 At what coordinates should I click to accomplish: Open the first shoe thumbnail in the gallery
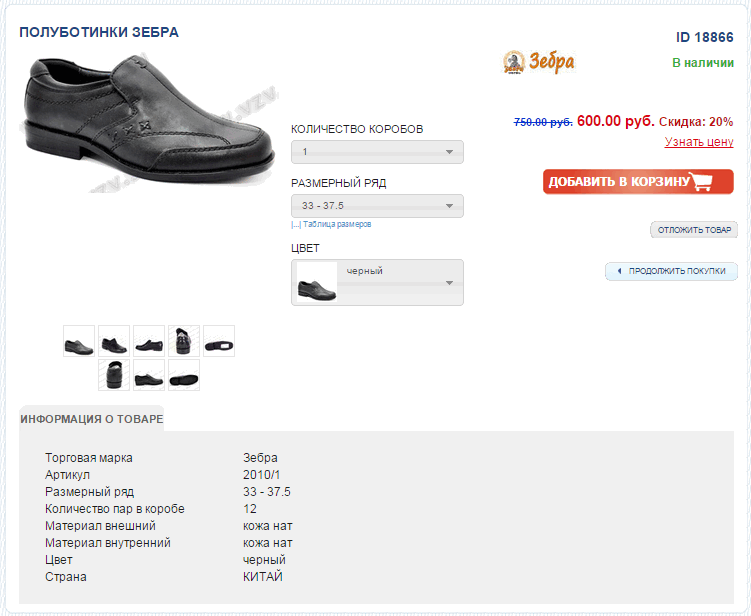79,341
